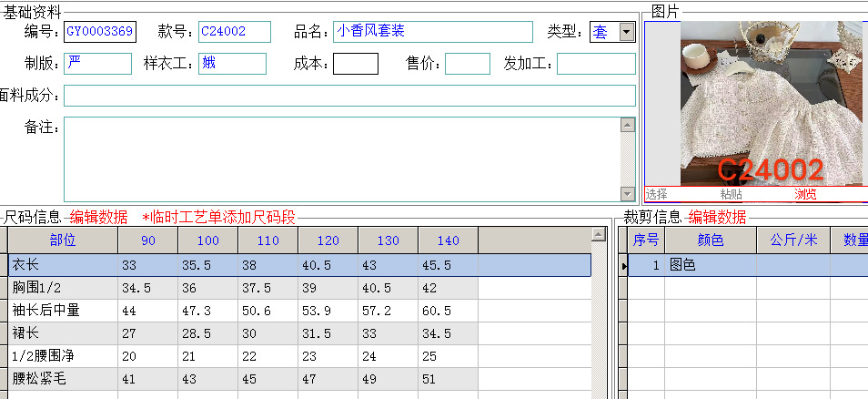Viewport: 868px width, 399px height.
Task: Click the 品名 field 小香风套装
Action: [x=433, y=32]
